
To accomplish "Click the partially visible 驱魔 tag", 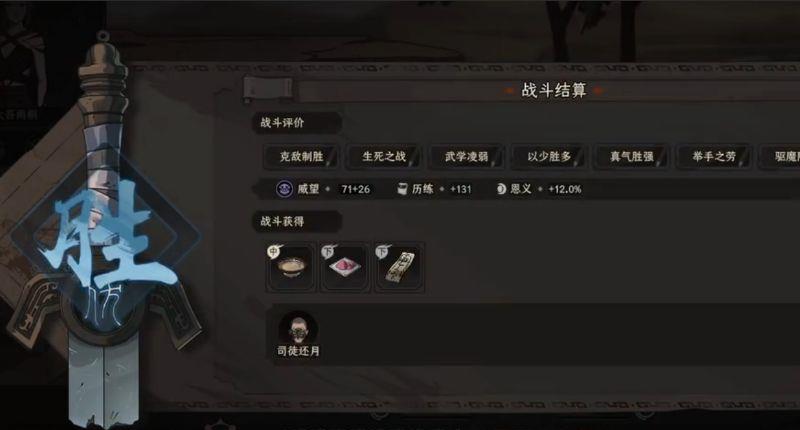I will click(x=781, y=157).
